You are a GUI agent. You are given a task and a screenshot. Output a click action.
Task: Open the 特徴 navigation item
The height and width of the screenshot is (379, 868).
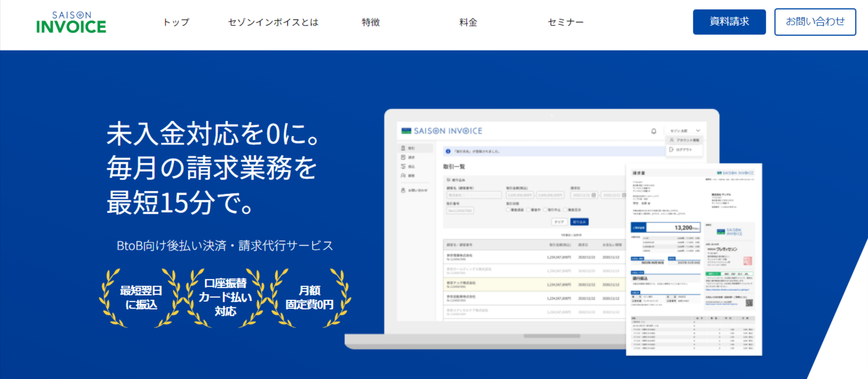coord(371,22)
